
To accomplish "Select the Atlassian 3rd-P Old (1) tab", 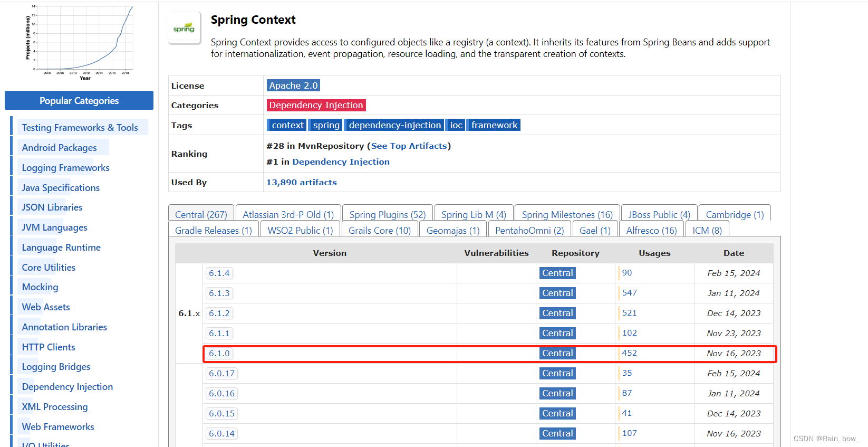I will [x=288, y=214].
